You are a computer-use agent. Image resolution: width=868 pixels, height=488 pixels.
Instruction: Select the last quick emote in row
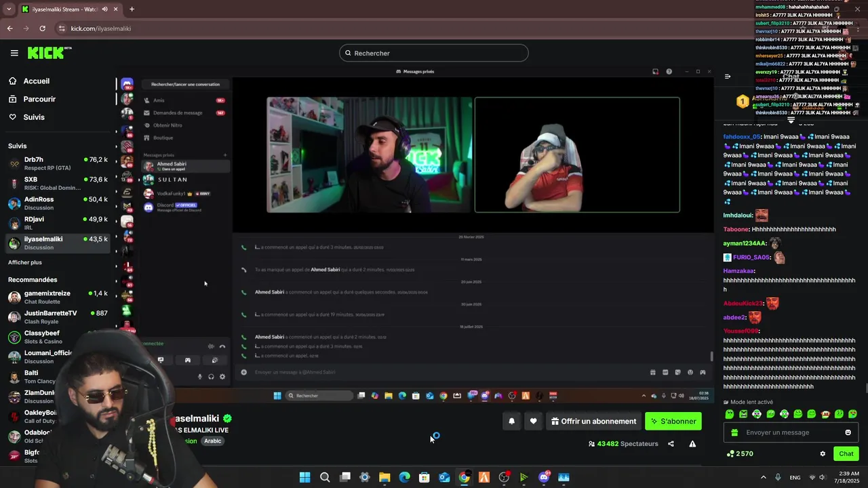coord(852,414)
